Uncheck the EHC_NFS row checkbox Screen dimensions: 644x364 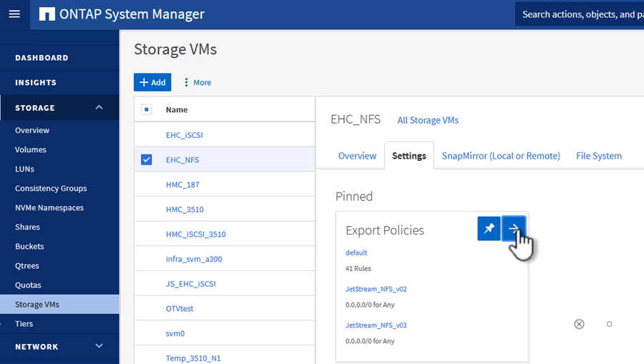(146, 159)
